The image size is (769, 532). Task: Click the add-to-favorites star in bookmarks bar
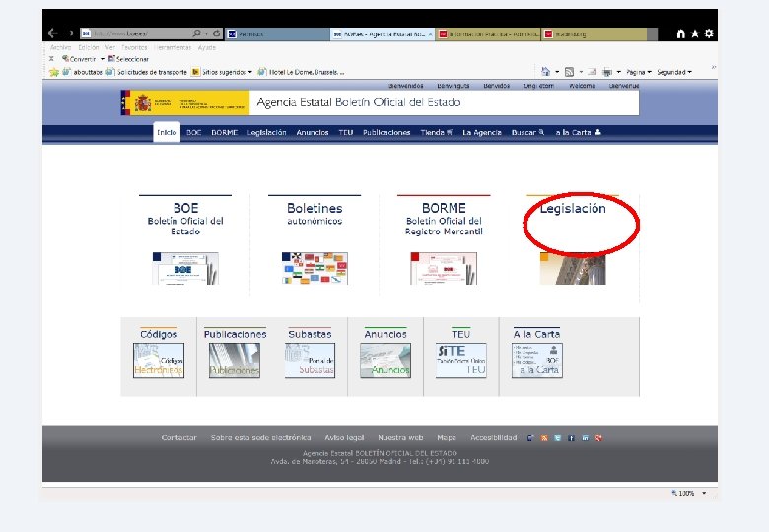(x=53, y=72)
